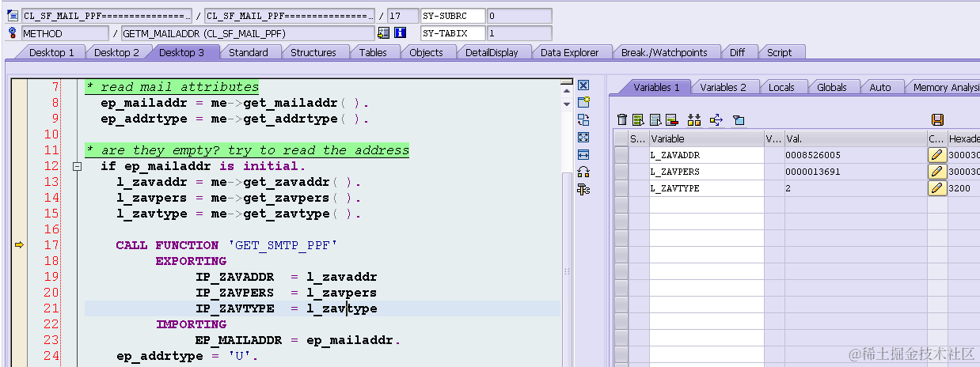
Task: Click the blue information icon in header
Action: (401, 32)
